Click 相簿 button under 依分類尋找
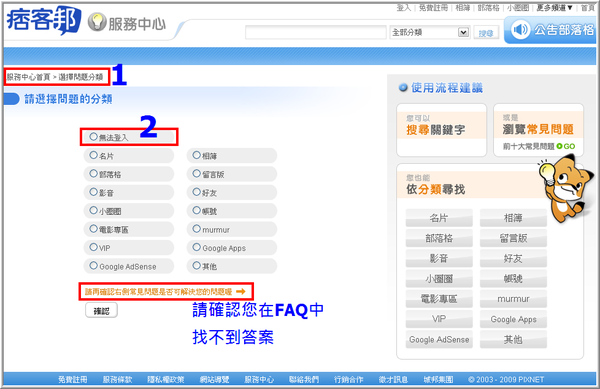This screenshot has height=389, width=600. point(513,218)
